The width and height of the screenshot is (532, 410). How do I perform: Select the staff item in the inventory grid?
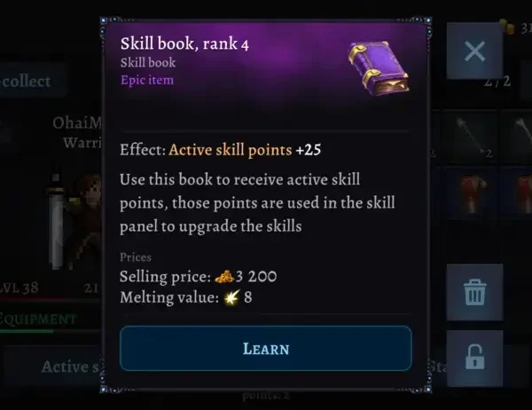pyautogui.click(x=472, y=138)
